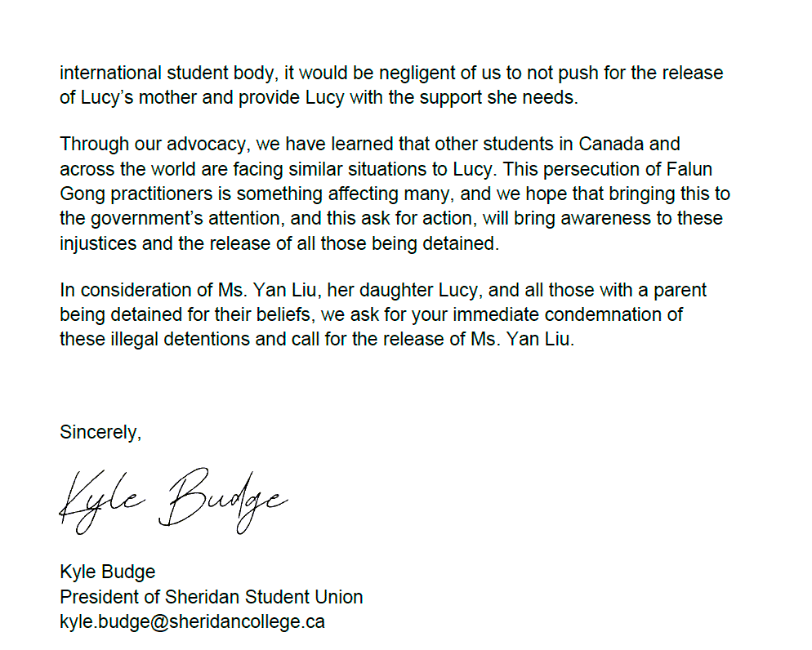Click the word "international" in the first line
The width and height of the screenshot is (812, 650).
click(105, 73)
